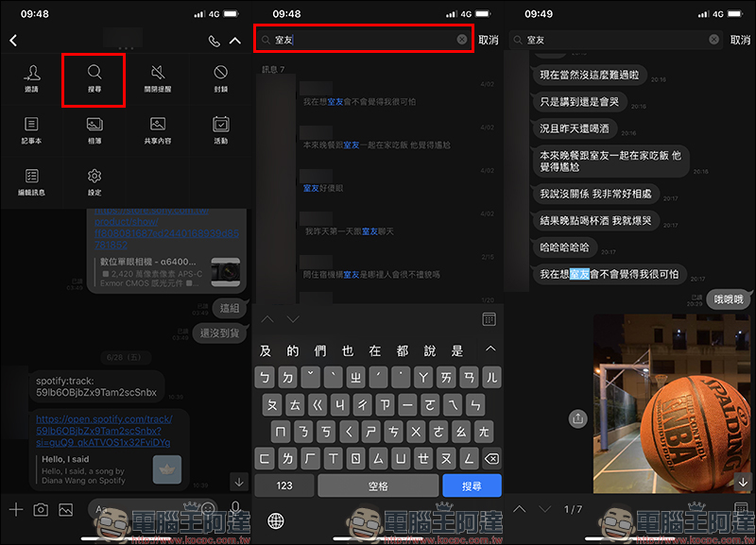Open 編輯訊息 (edit messages)
Image resolution: width=756 pixels, height=545 pixels.
(32, 182)
